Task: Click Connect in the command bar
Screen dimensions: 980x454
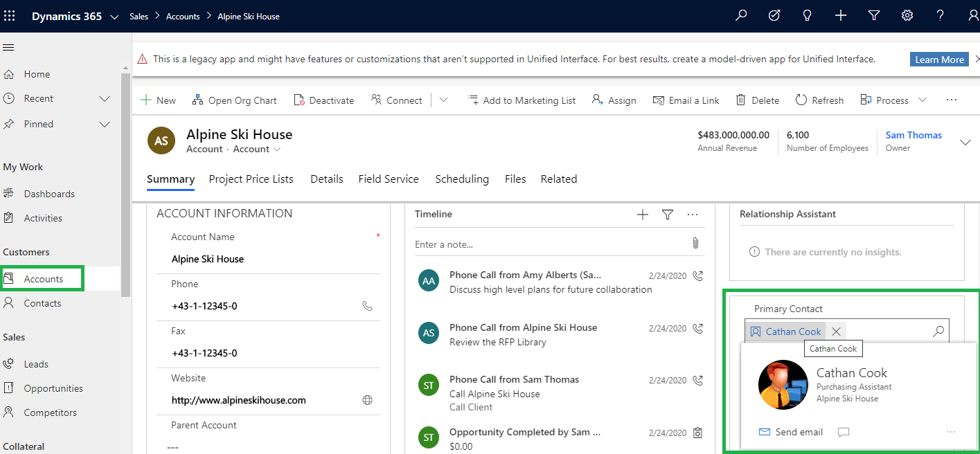Action: (x=397, y=100)
